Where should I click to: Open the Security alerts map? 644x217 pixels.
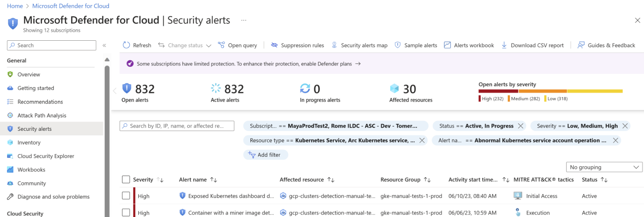[x=359, y=45]
